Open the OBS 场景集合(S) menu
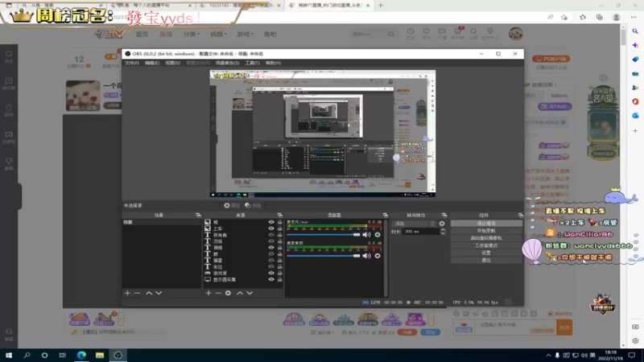644x362 pixels. pos(227,63)
